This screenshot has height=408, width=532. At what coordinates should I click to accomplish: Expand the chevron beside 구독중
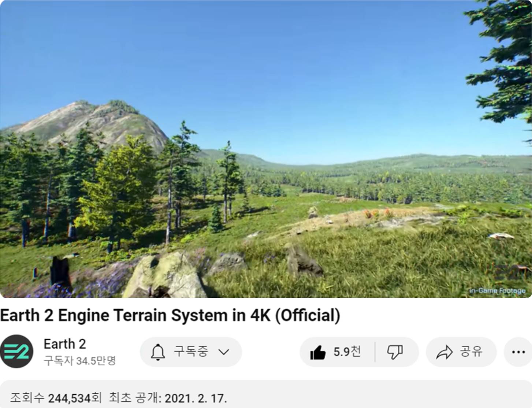224,352
